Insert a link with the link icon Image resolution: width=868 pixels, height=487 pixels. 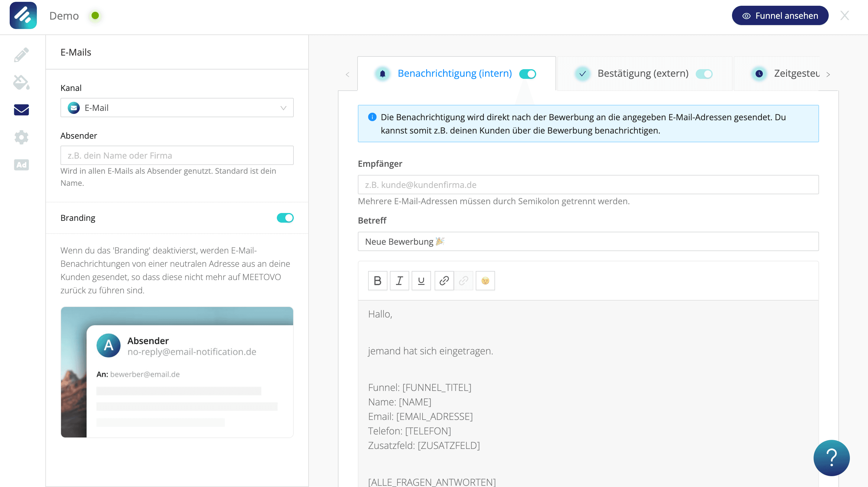(x=444, y=281)
